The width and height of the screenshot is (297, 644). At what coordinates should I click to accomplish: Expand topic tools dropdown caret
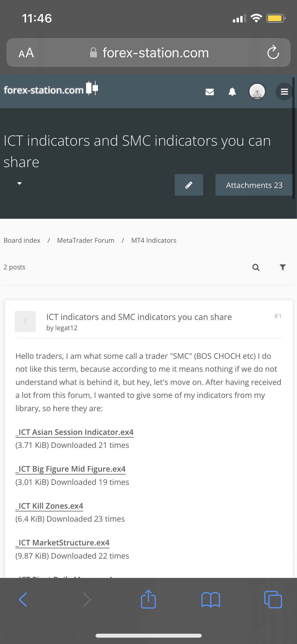[19, 183]
